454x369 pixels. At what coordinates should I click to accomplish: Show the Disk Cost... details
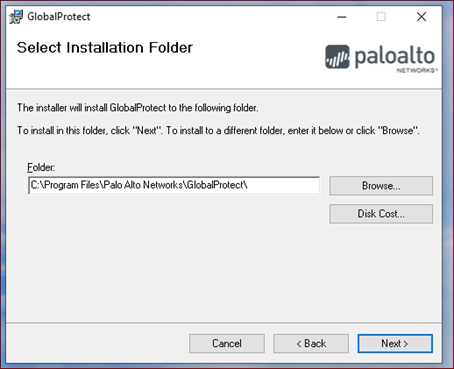pos(381,214)
